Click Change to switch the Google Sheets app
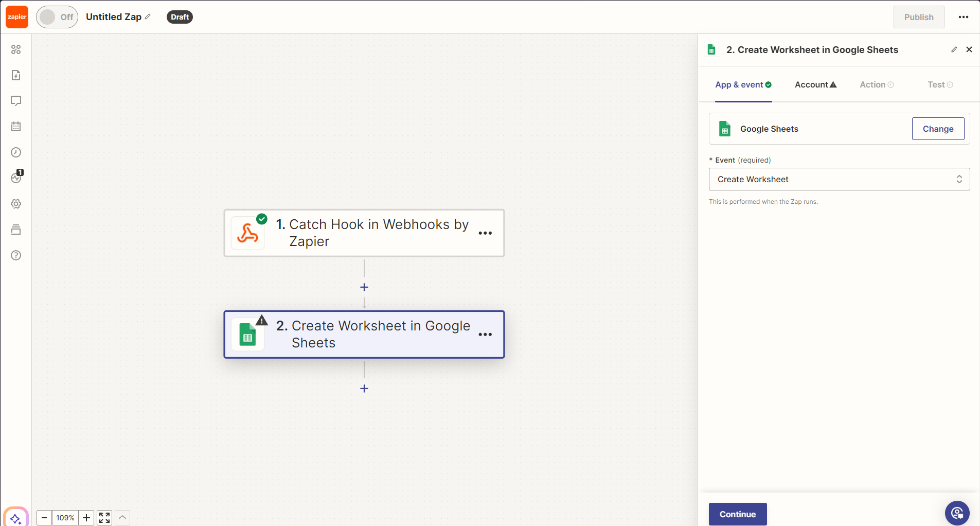Image resolution: width=980 pixels, height=526 pixels. pyautogui.click(x=937, y=129)
